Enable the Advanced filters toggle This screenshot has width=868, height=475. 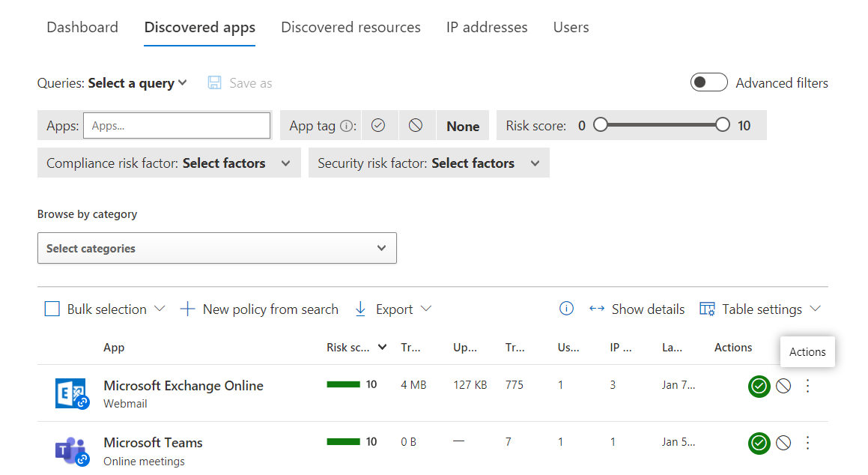(708, 82)
